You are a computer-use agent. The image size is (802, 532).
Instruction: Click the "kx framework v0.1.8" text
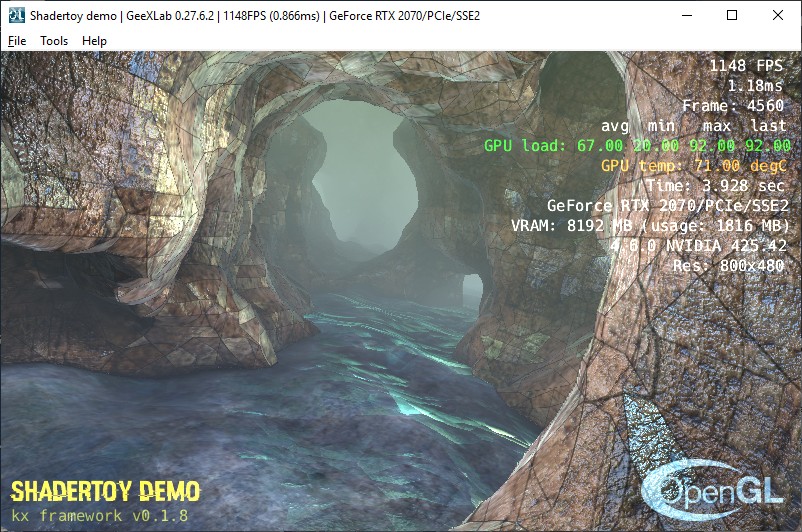point(99,515)
